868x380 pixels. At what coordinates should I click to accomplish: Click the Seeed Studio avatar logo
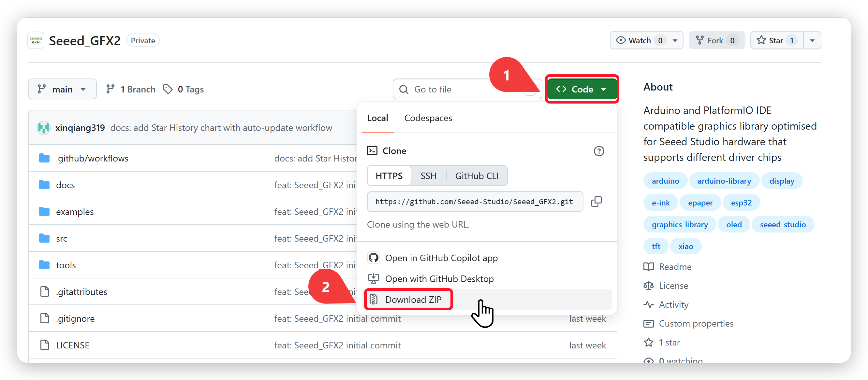[36, 40]
